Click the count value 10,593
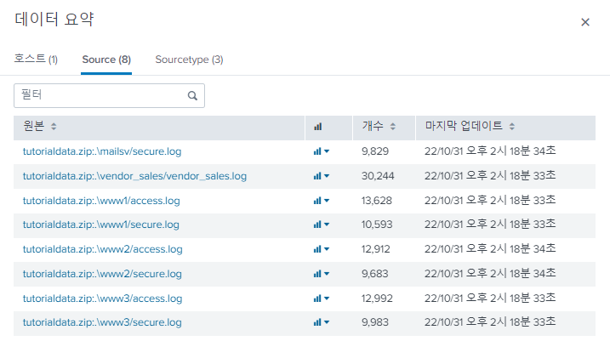The width and height of the screenshot is (610, 364). point(377,225)
